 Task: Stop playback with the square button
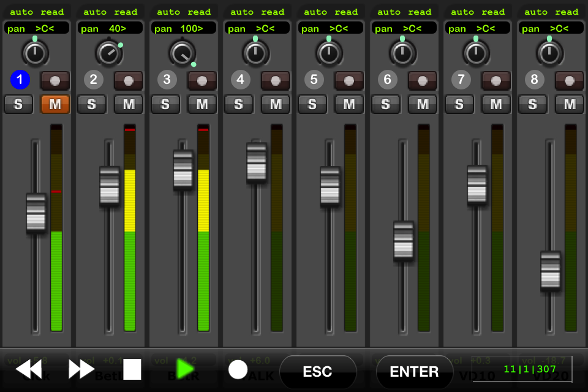[x=132, y=369]
